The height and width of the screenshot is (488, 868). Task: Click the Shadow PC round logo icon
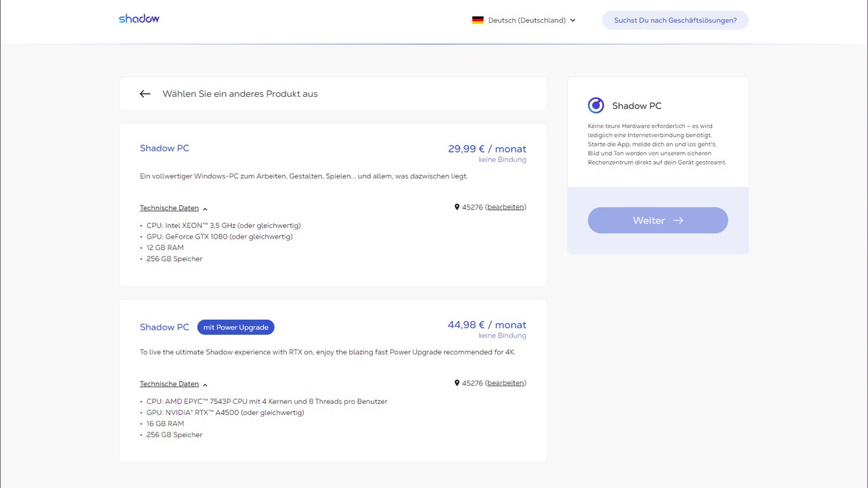point(596,105)
